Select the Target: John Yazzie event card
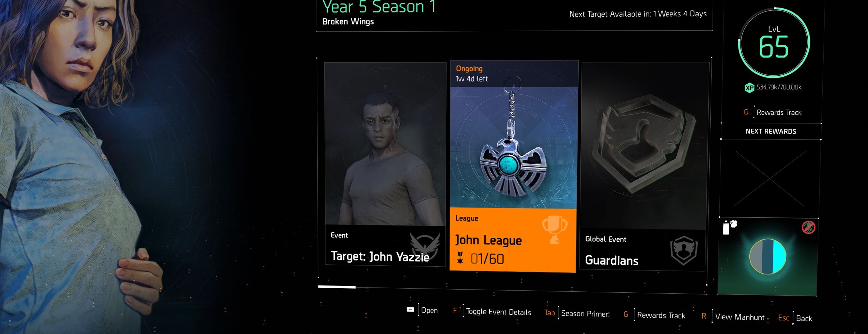Image resolution: width=868 pixels, height=334 pixels. pyautogui.click(x=385, y=164)
